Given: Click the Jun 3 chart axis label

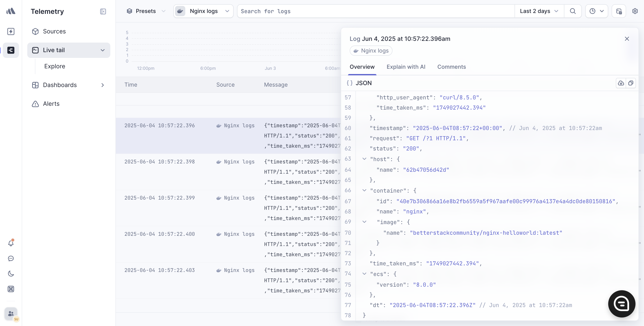Looking at the screenshot, I should pyautogui.click(x=270, y=68).
